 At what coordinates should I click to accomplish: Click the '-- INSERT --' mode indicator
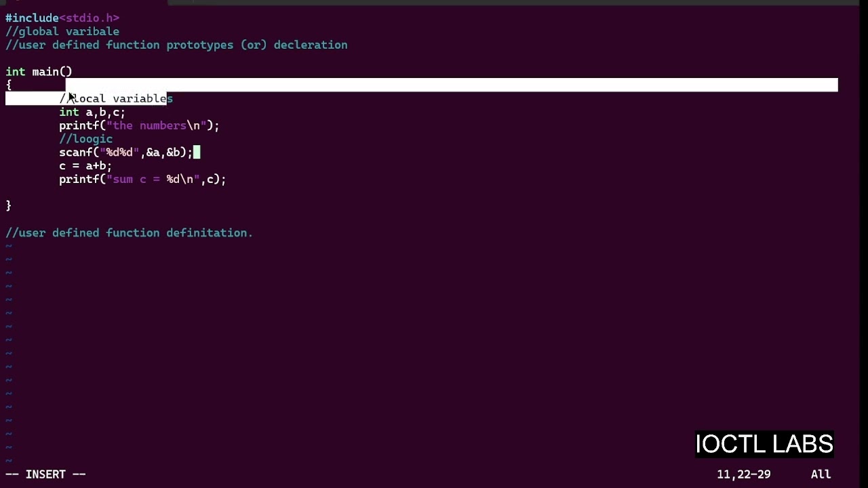[45, 474]
